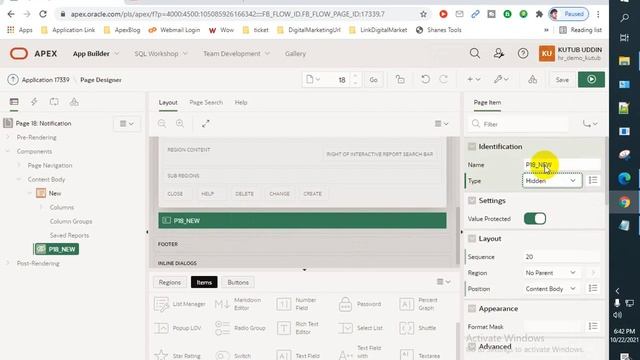
Task: Open the App Builder menu
Action: [x=96, y=53]
